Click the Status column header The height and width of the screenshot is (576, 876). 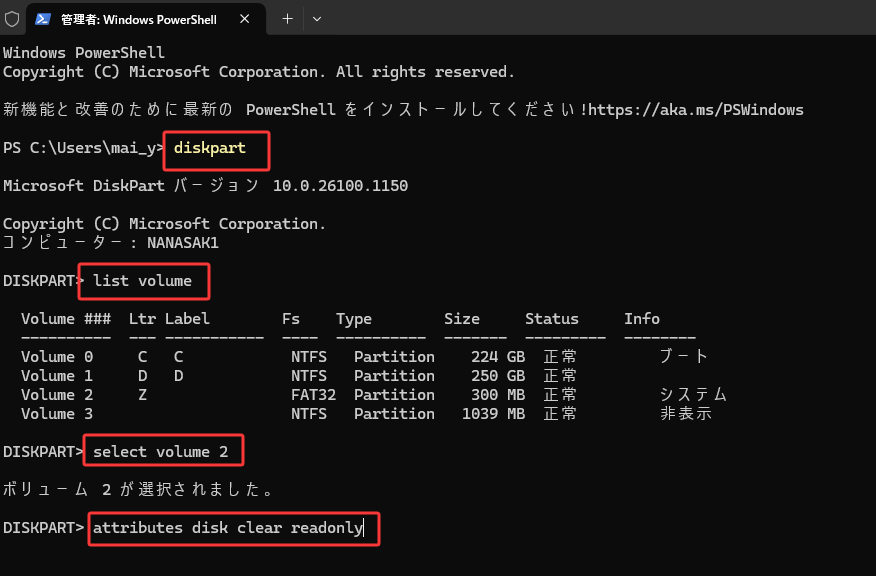[551, 319]
